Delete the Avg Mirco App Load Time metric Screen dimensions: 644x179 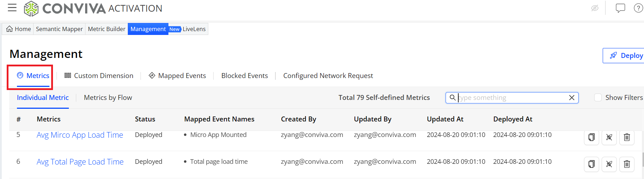coord(627,137)
